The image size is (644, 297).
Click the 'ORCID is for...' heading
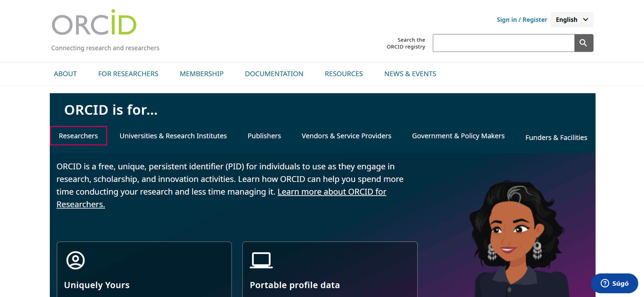tap(111, 110)
